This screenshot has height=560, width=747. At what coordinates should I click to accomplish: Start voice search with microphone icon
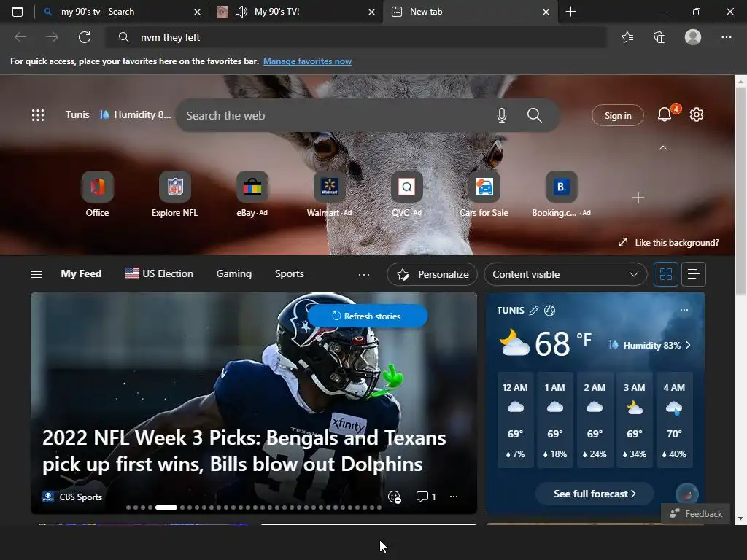click(502, 115)
